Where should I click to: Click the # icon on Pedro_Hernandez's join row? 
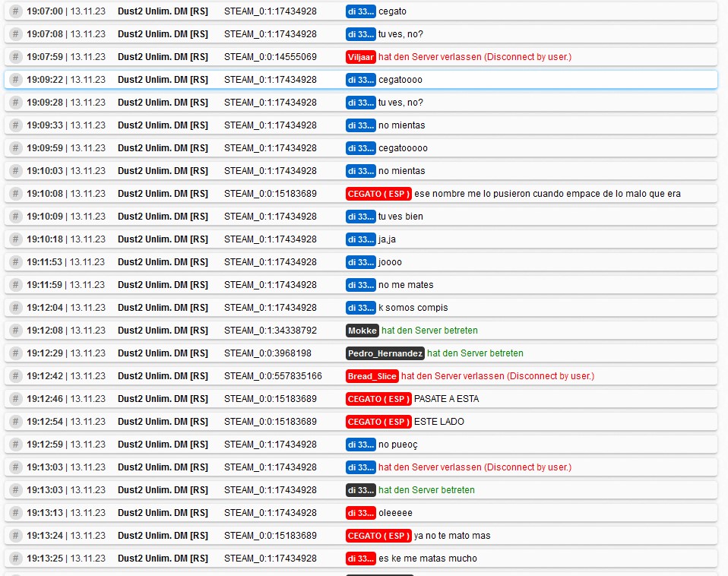pos(15,353)
